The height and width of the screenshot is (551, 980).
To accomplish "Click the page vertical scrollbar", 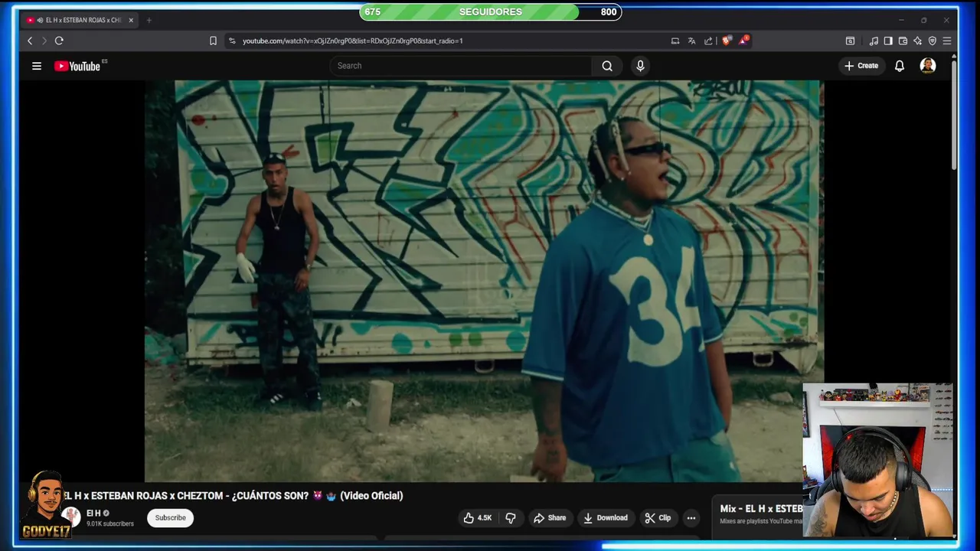I will tap(953, 115).
